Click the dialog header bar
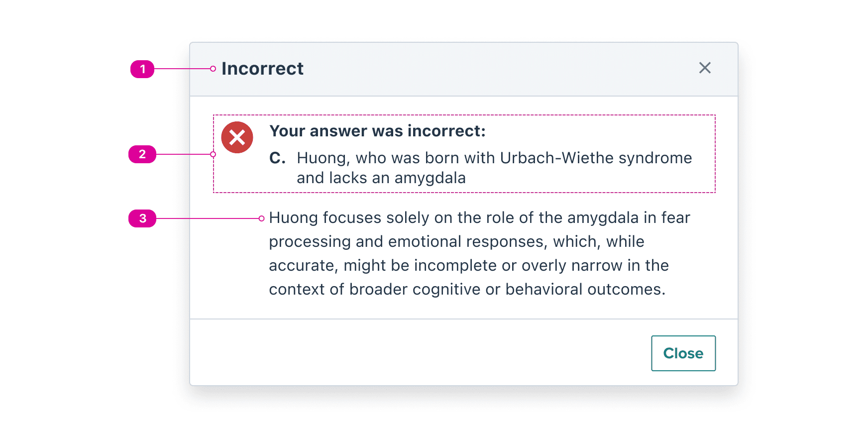The height and width of the screenshot is (425, 868). tap(464, 70)
